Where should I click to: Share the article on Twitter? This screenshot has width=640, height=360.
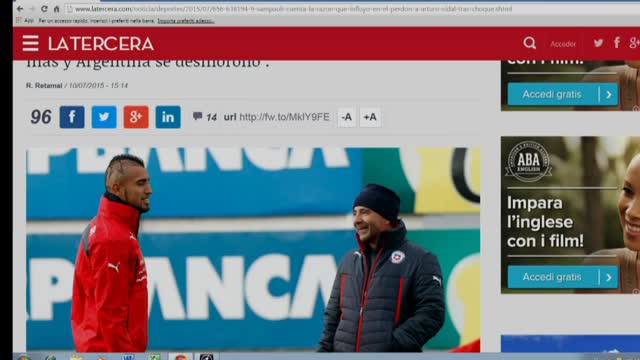pyautogui.click(x=104, y=117)
